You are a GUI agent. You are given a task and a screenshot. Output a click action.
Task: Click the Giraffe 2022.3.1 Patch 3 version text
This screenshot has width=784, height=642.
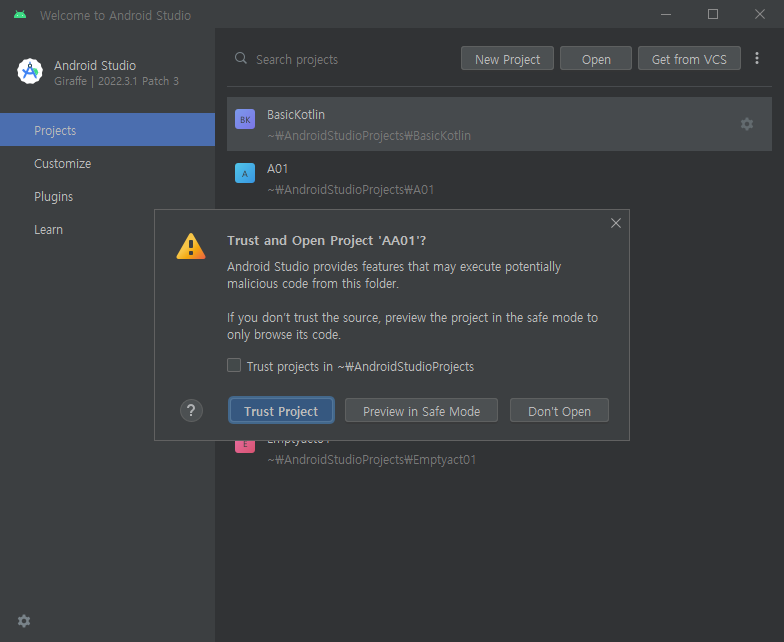coord(116,81)
